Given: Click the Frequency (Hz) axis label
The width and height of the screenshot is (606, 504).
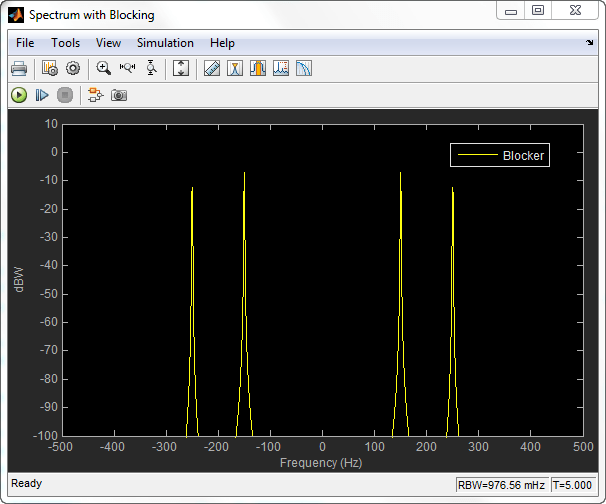Looking at the screenshot, I should [321, 463].
